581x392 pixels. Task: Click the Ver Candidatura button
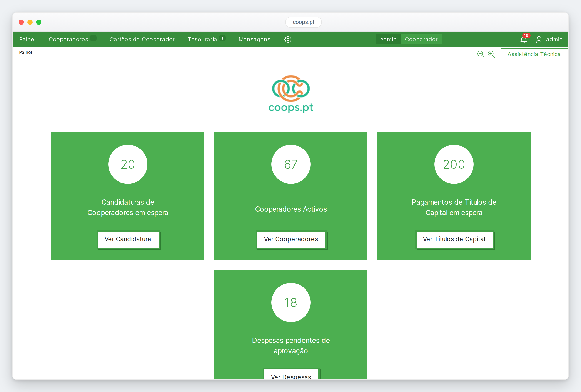pos(128,240)
